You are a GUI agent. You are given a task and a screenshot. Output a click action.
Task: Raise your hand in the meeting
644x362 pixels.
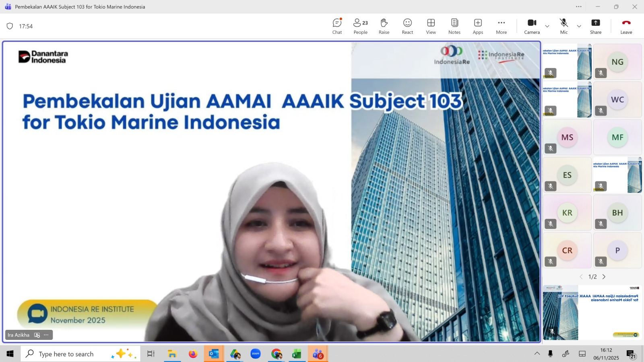(384, 26)
